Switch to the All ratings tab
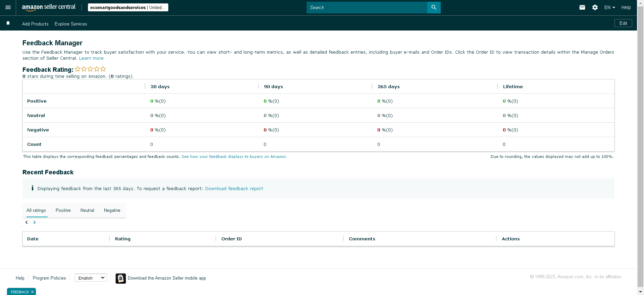This screenshot has width=644, height=295. click(36, 211)
